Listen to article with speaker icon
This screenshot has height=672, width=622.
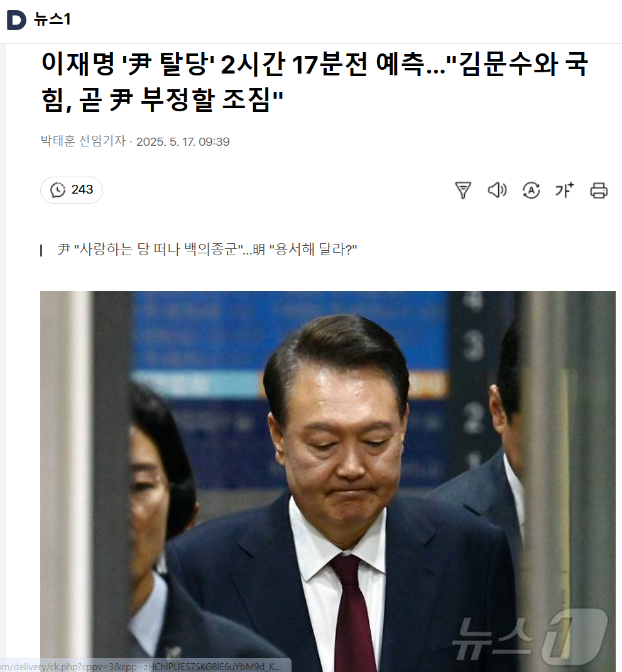497,190
